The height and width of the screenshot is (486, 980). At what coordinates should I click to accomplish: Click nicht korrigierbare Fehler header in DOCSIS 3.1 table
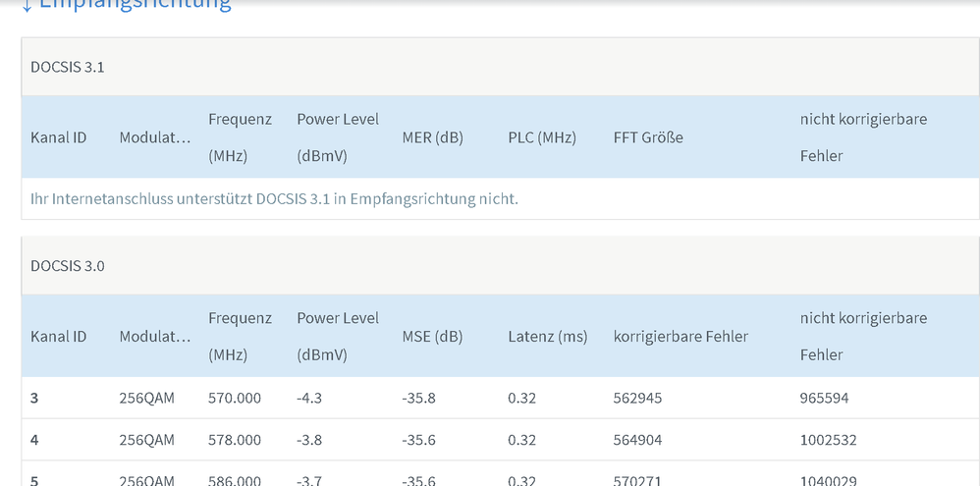(863, 137)
